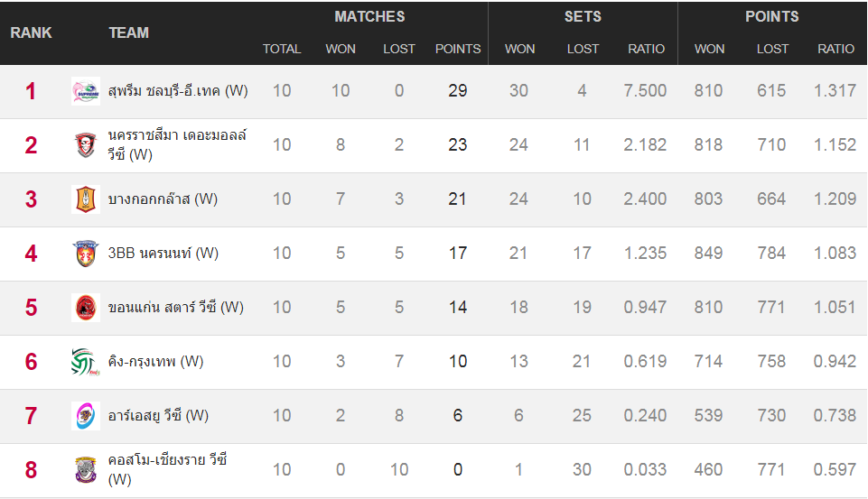The height and width of the screenshot is (499, 868).
Task: Click the RSU VC team logo
Action: (85, 416)
